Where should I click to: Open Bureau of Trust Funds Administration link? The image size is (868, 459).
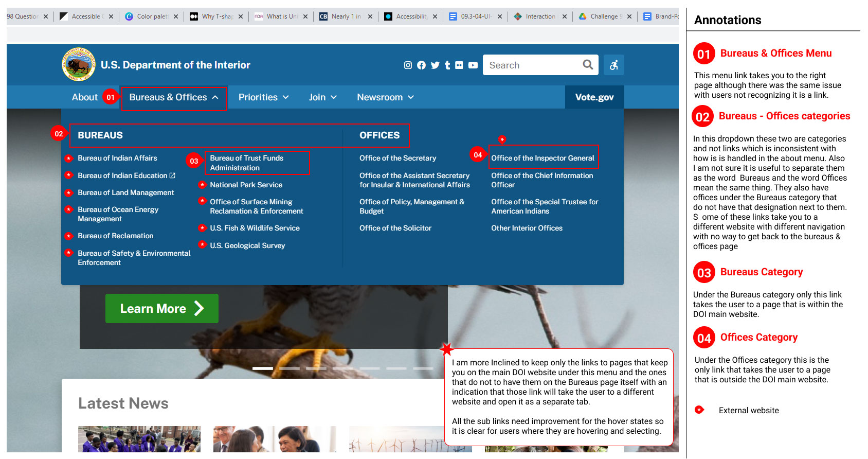(x=247, y=163)
